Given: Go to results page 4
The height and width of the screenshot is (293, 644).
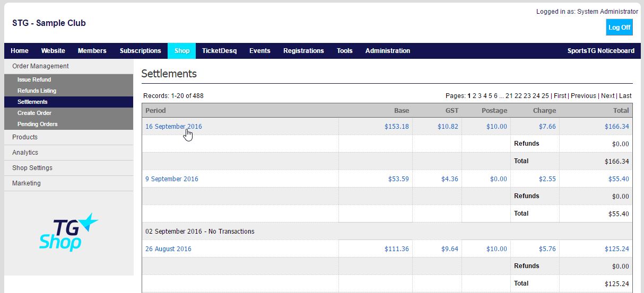Looking at the screenshot, I should (485, 96).
